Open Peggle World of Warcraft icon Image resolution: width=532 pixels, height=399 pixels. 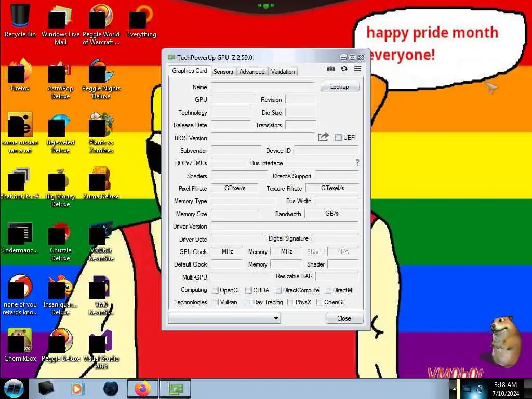[101, 24]
